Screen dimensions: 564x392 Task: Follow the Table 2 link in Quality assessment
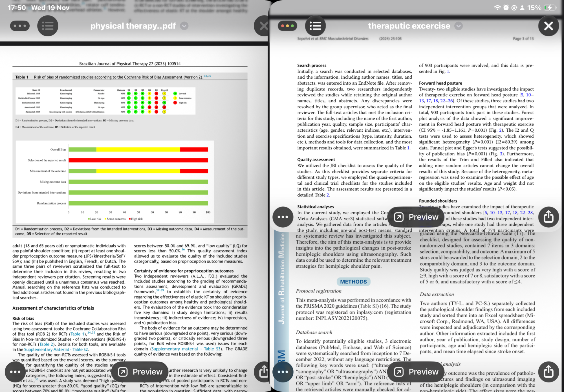(x=328, y=195)
